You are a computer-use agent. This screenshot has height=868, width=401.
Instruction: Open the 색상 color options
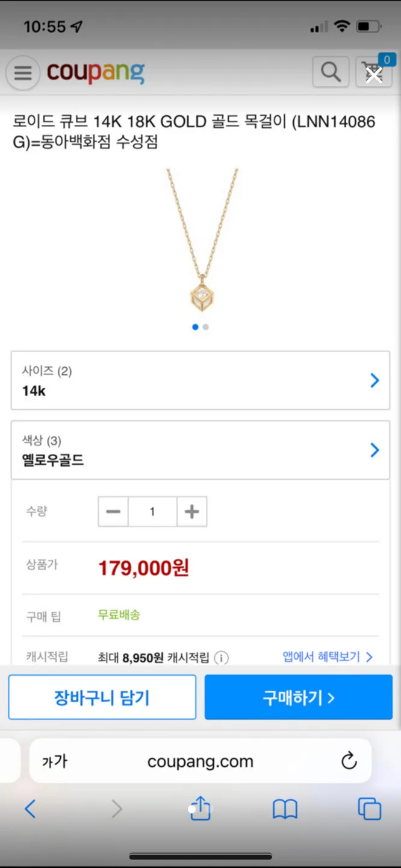(200, 450)
